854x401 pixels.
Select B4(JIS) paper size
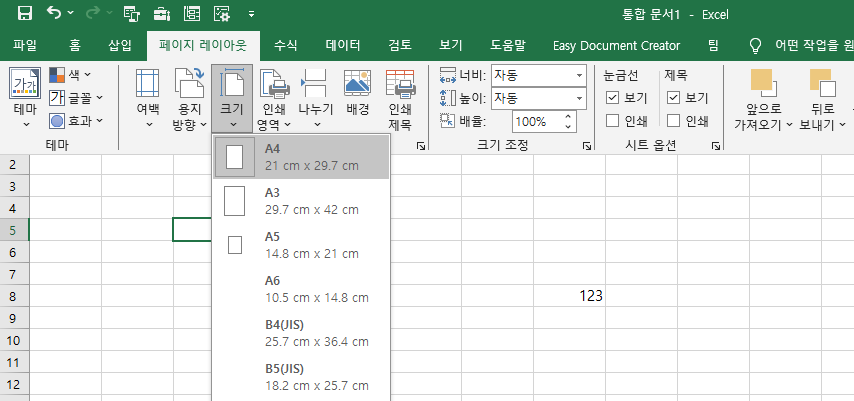point(301,333)
